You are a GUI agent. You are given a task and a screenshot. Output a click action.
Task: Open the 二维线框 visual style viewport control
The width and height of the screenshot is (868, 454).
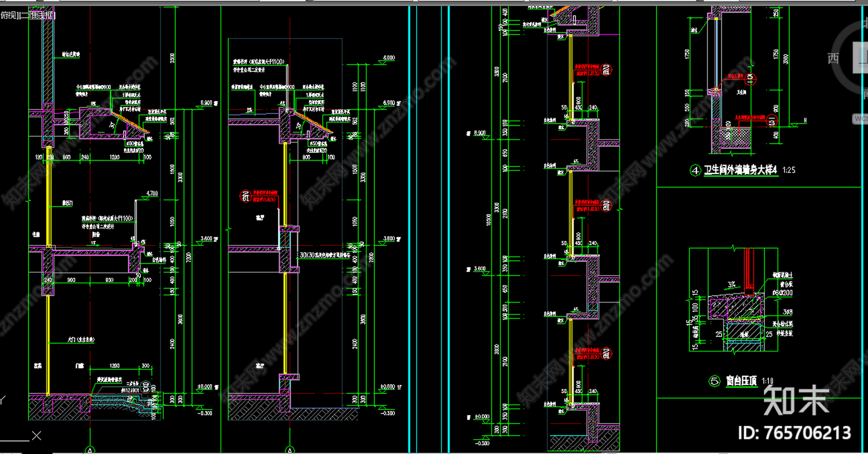(38, 15)
